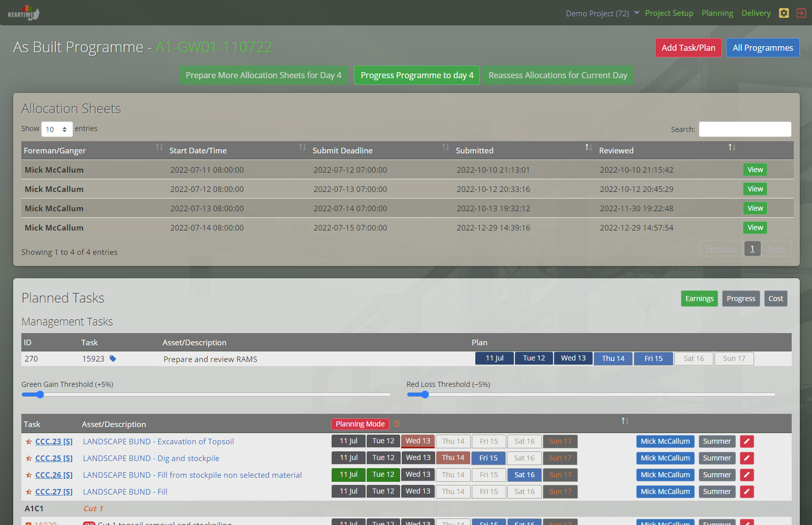View the 2022-07-13 allocation sheet
812x525 pixels.
[x=755, y=208]
